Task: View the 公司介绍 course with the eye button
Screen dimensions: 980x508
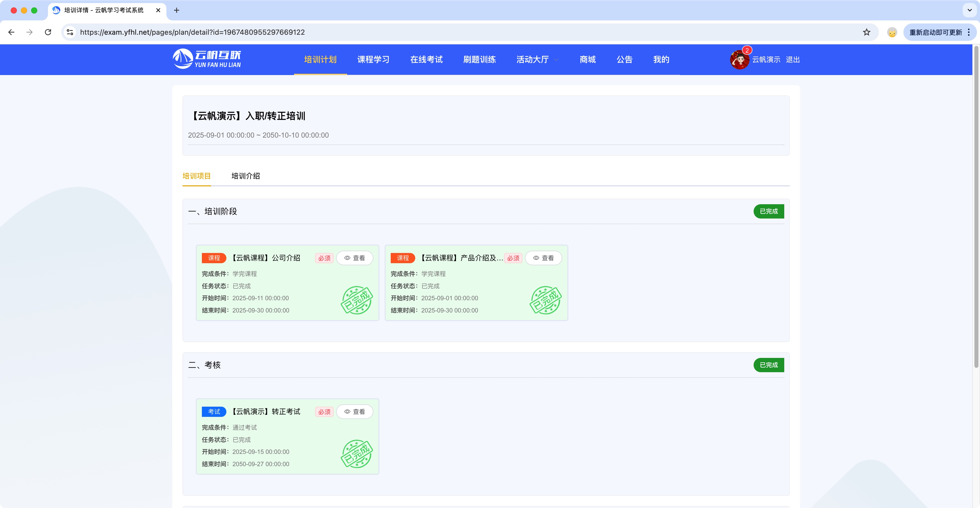Action: pos(354,258)
